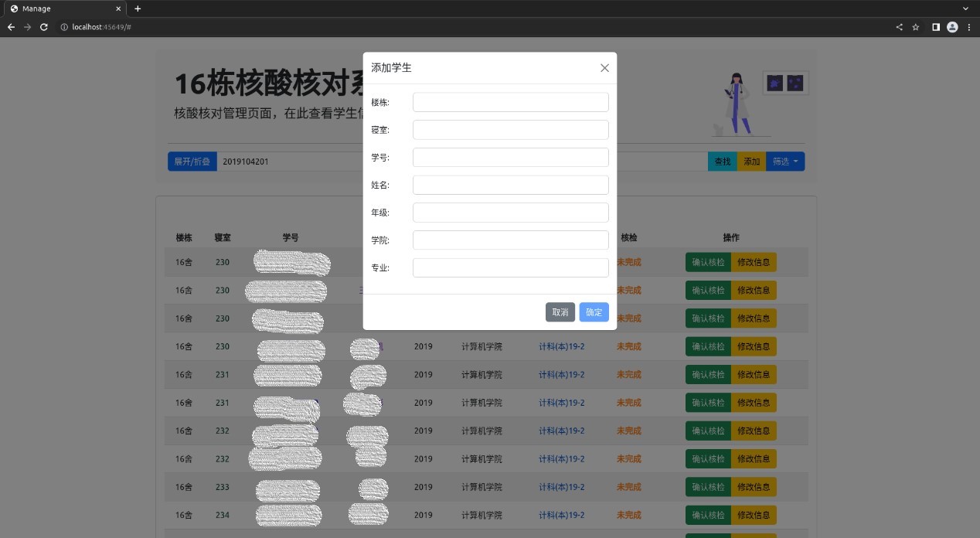Open the browser three-dot menu
This screenshot has height=538, width=980.
pos(969,27)
